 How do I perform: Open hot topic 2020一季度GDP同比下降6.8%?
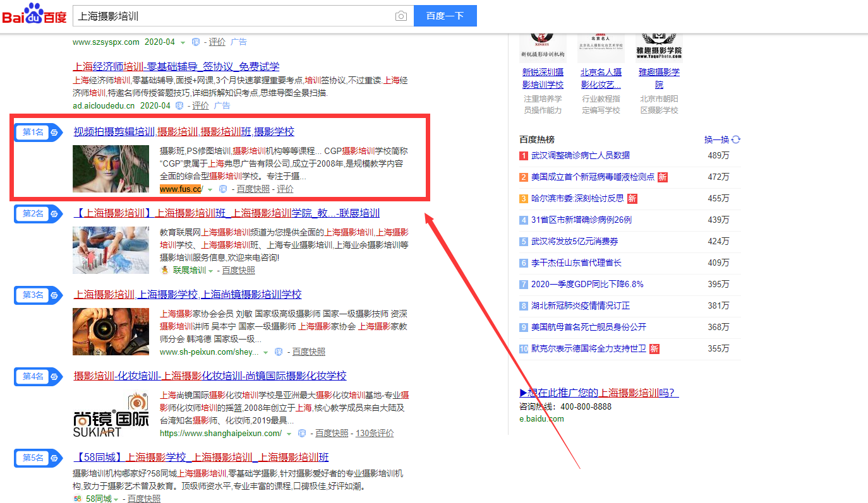click(588, 285)
